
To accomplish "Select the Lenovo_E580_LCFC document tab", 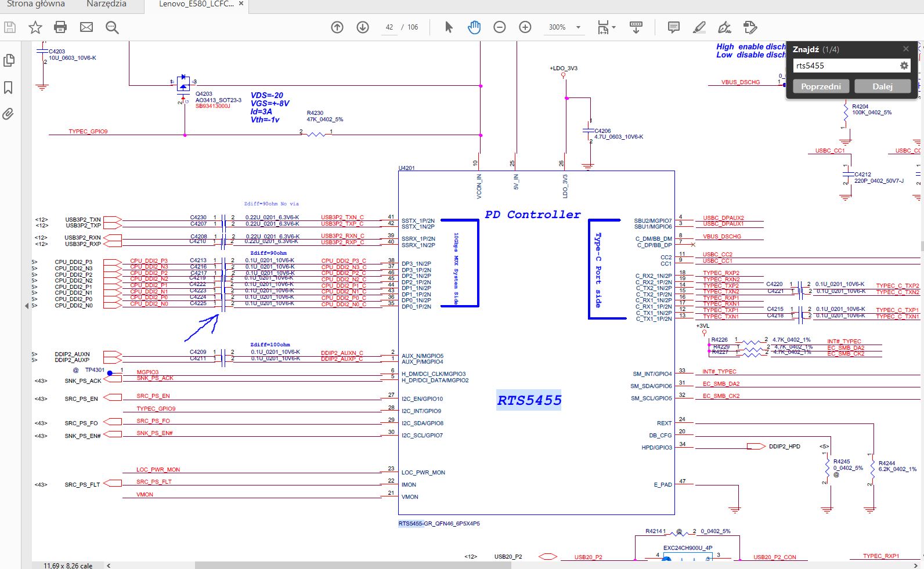I will point(196,4).
